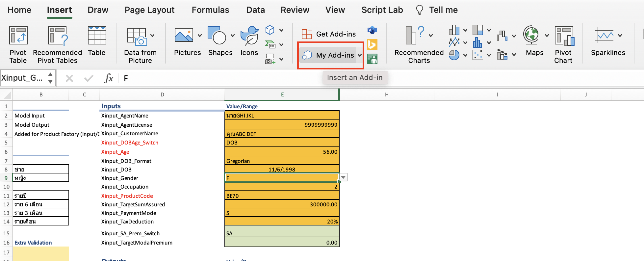The width and height of the screenshot is (644, 261).
Task: Open the Maps chart dropdown arrow
Action: [x=547, y=36]
